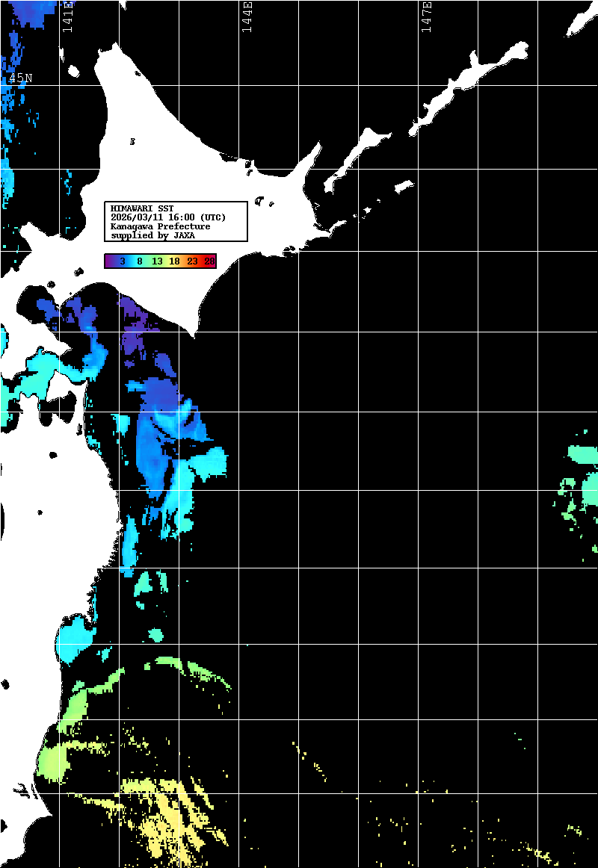The width and height of the screenshot is (598, 868).
Task: Click the 144E longitude label
Action: [247, 18]
